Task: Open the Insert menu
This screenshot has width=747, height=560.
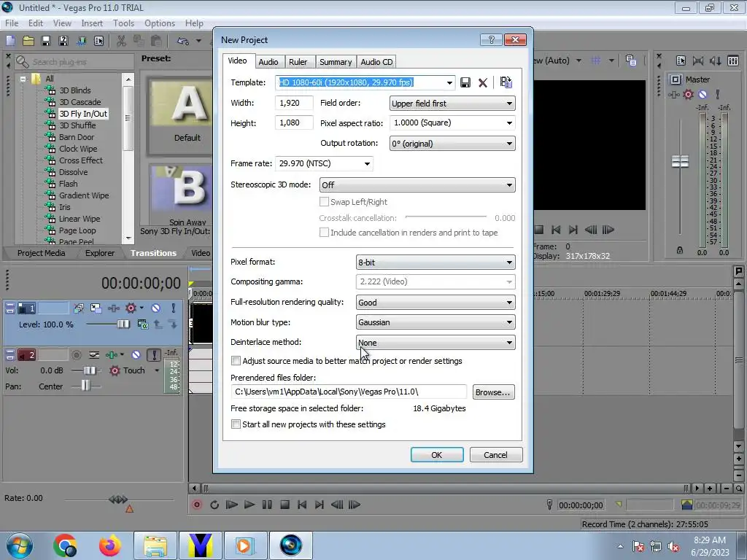Action: (91, 23)
